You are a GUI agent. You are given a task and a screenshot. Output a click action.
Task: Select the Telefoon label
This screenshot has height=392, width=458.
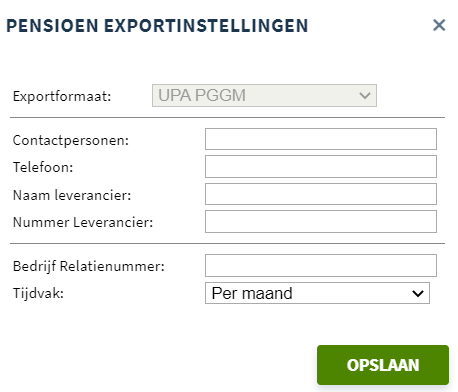click(43, 167)
